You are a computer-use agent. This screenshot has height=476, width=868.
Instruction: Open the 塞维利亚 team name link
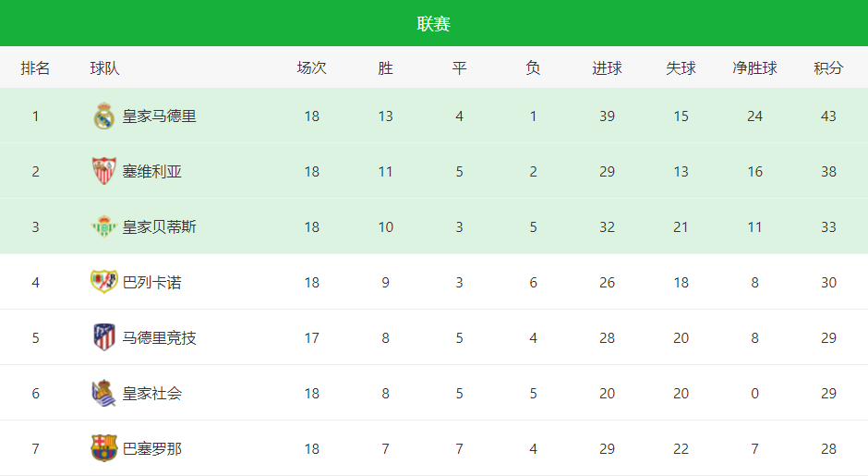(152, 172)
